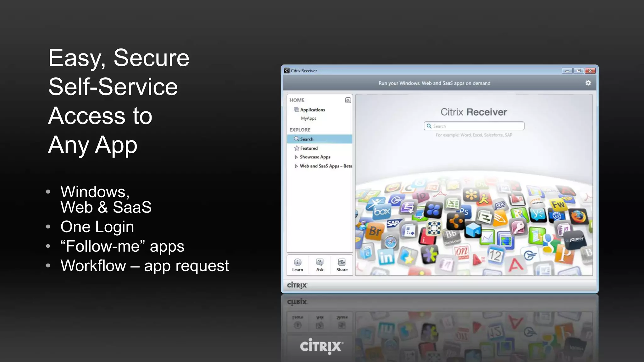Click the Blackboard Bb icon
Viewport: 644px width, 362px height.
tap(452, 236)
